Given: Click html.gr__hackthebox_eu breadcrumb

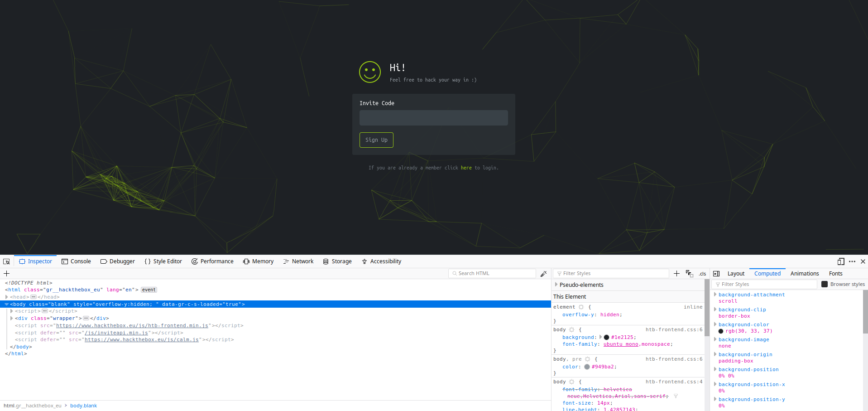Looking at the screenshot, I should pos(33,406).
